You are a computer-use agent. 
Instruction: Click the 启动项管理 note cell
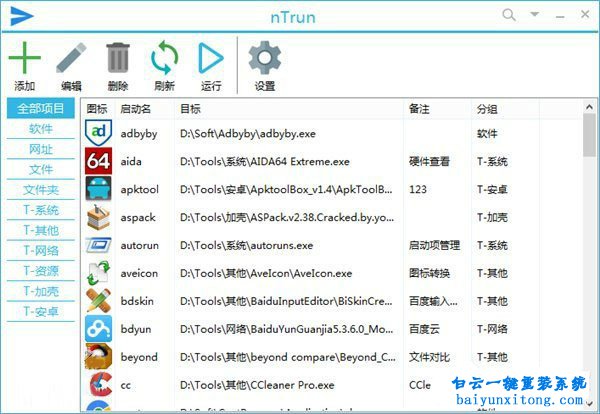click(x=434, y=245)
